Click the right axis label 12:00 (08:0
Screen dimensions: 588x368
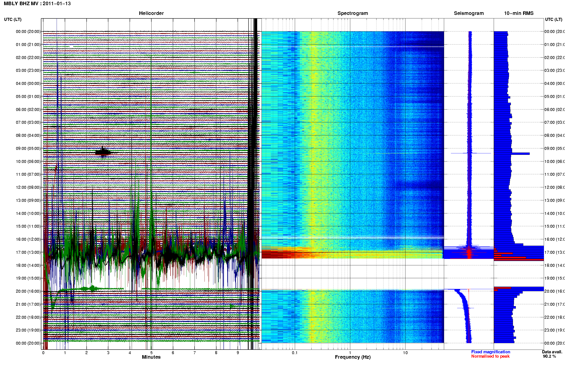click(x=555, y=187)
